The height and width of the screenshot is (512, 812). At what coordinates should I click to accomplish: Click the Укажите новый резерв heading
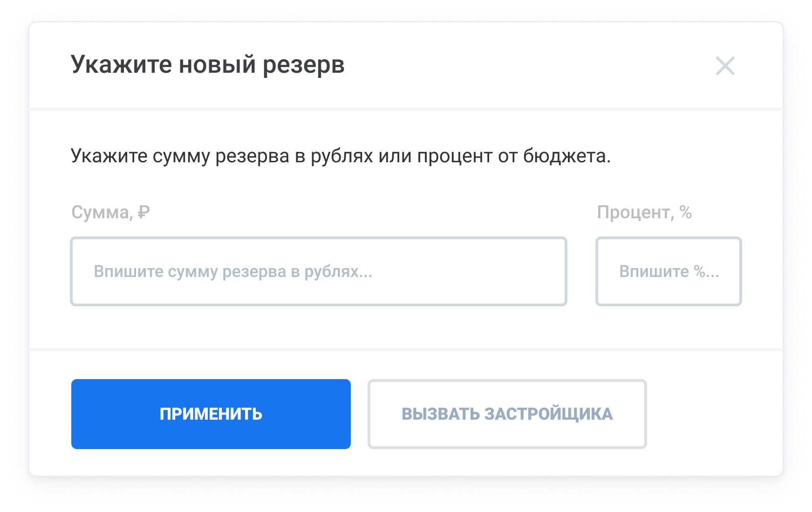coord(207,64)
